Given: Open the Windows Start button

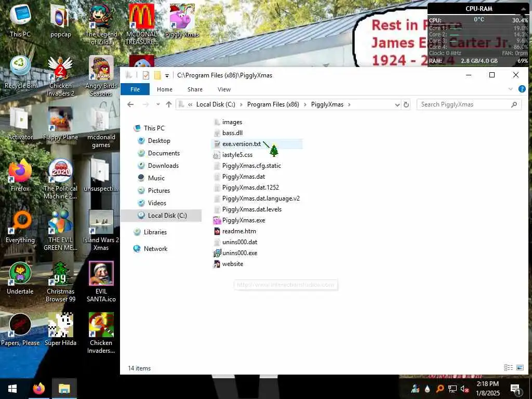Looking at the screenshot, I should (12, 389).
